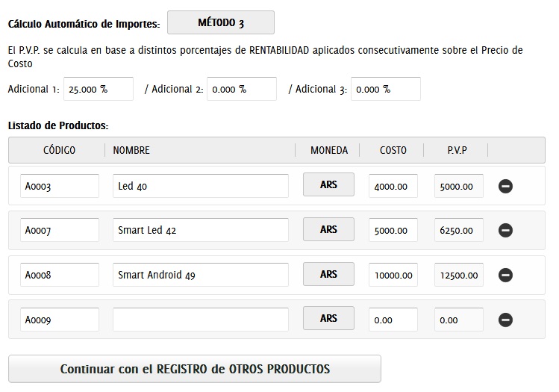Toggle ARS currency on A0009 row

tap(328, 319)
